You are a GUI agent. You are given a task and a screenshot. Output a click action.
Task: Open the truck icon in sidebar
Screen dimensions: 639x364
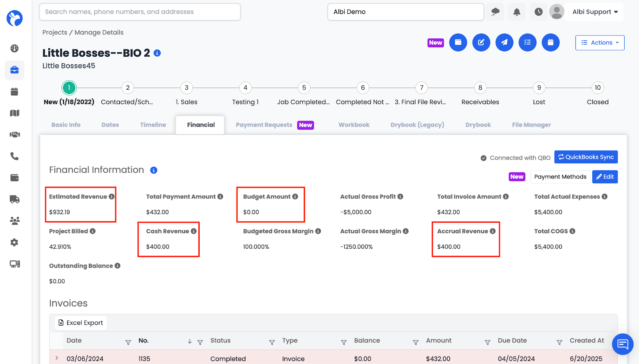pos(14,199)
